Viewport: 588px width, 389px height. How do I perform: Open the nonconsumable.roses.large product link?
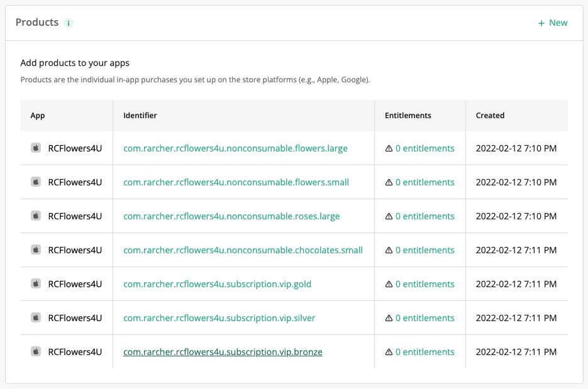pos(231,216)
